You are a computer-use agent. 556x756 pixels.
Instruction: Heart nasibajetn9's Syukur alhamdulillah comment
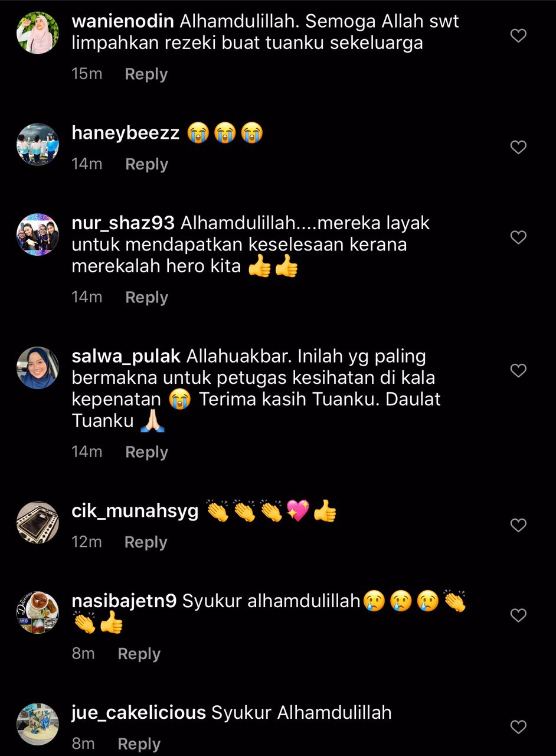[x=518, y=615]
